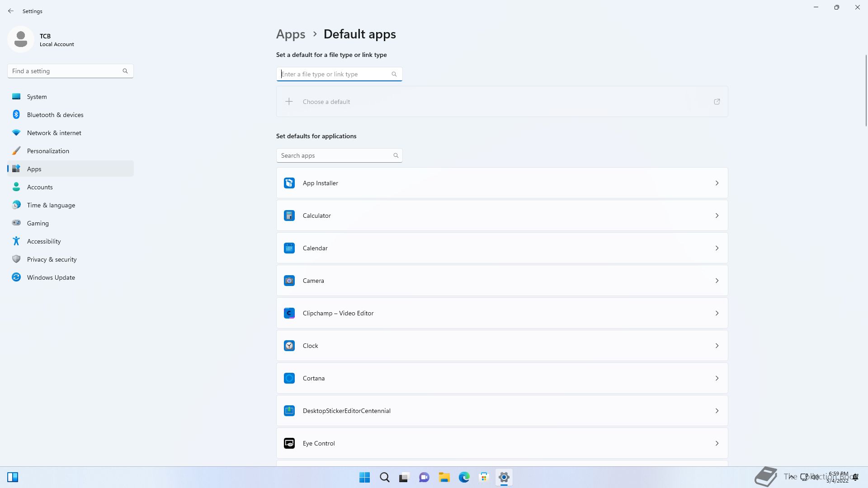868x488 pixels.
Task: Click the DesktopStickerEditorCentennial app icon
Action: pyautogui.click(x=289, y=411)
